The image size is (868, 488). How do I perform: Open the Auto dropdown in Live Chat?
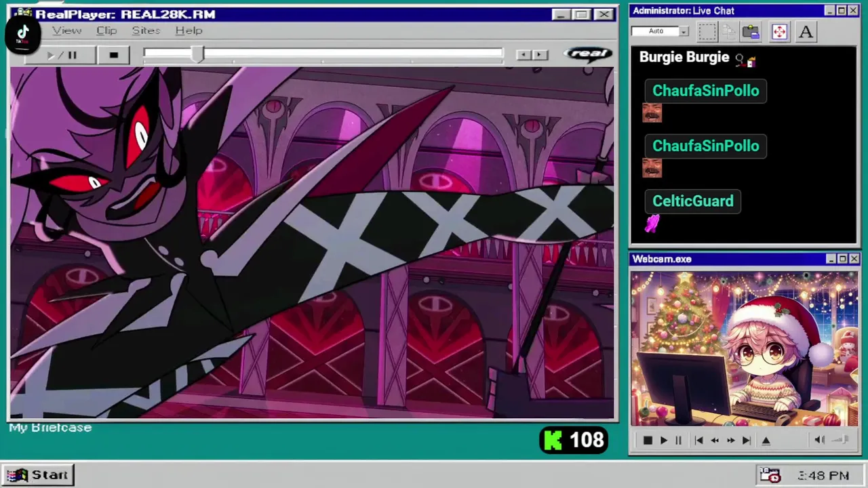pos(684,31)
